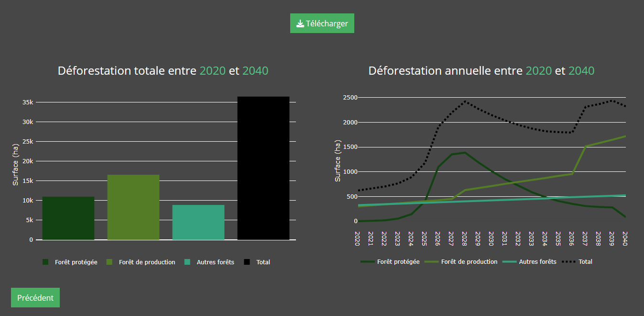Go back with the Précédent button

click(x=35, y=298)
